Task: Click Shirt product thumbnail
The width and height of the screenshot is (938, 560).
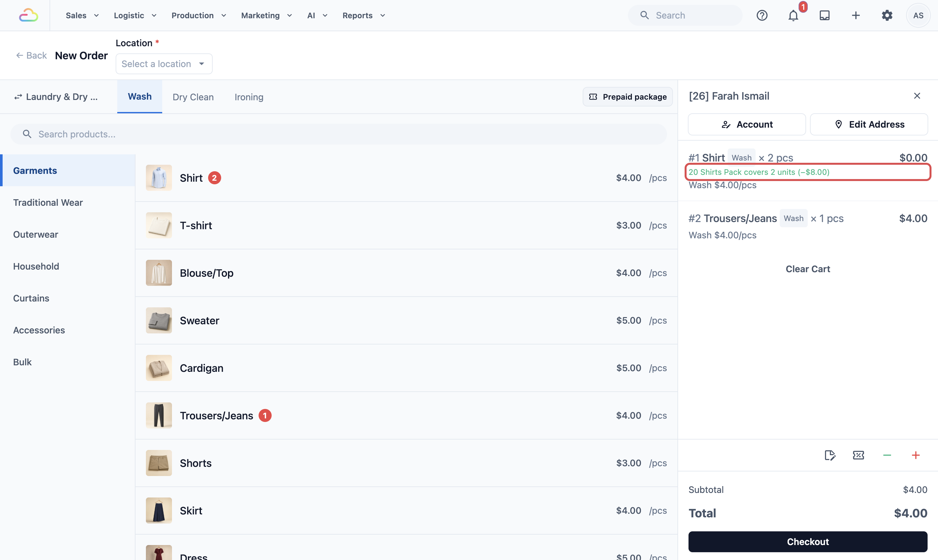Action: tap(159, 178)
